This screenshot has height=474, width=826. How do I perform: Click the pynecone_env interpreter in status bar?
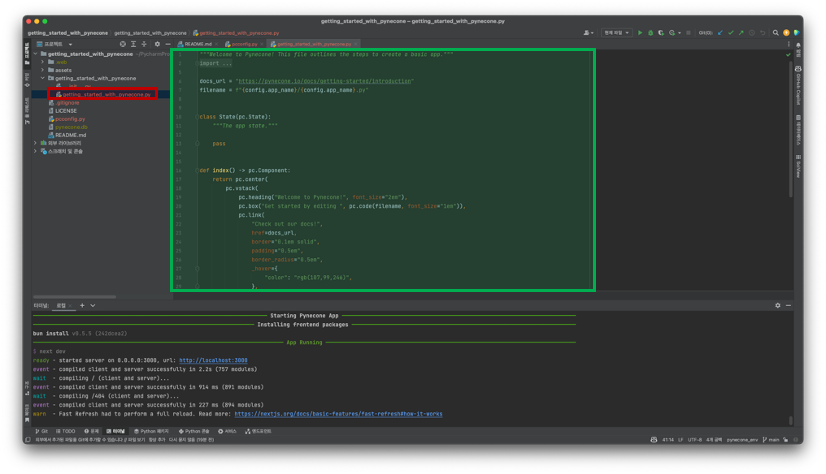[742, 440]
